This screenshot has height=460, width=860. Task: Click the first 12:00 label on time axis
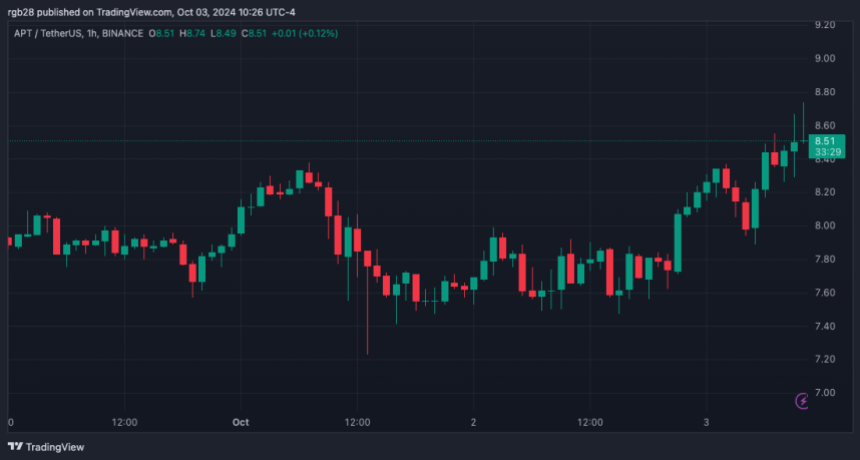pos(125,422)
